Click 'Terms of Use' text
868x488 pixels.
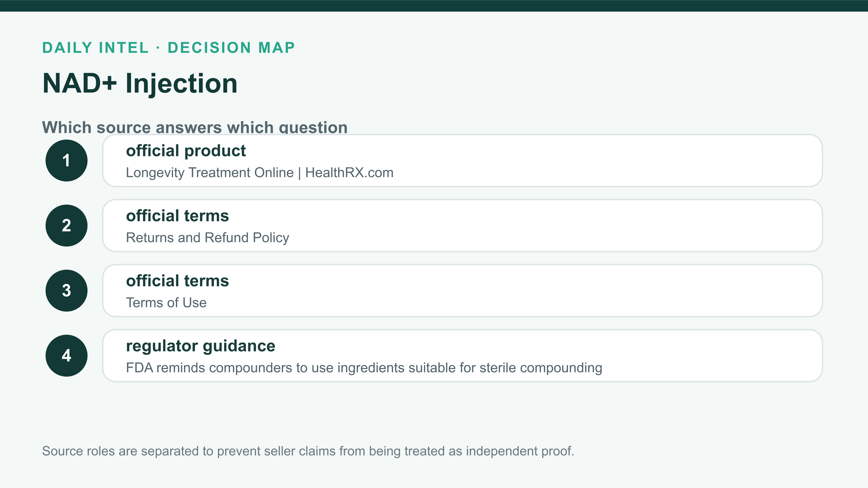coord(166,303)
